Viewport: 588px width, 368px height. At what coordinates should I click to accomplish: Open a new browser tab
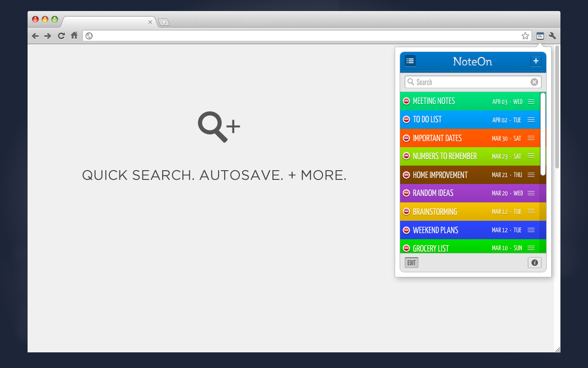click(x=164, y=22)
